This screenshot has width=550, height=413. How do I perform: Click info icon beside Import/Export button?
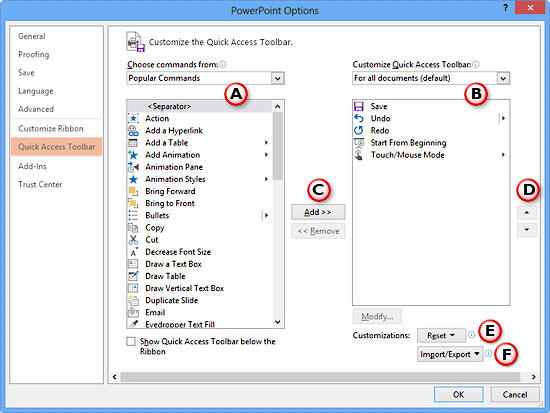(488, 354)
